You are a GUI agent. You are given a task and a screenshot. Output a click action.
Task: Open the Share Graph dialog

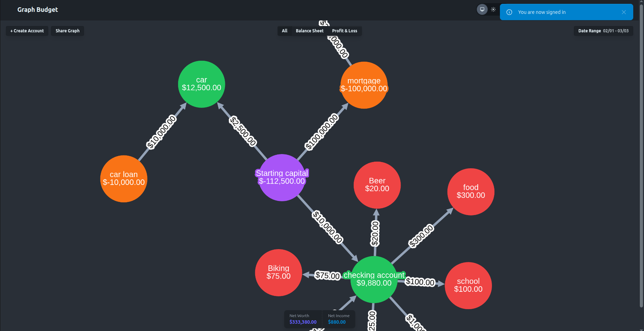click(67, 31)
